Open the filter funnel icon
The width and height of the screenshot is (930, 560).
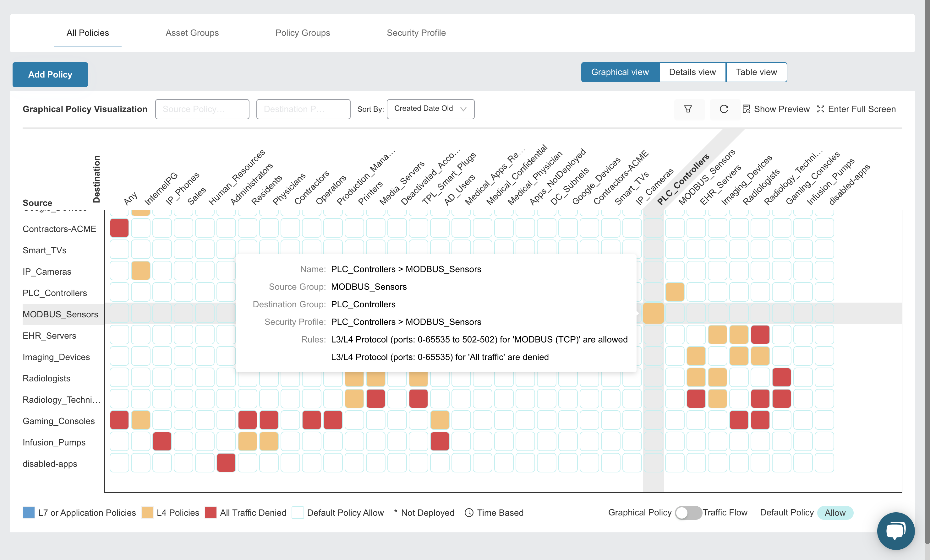pos(688,109)
